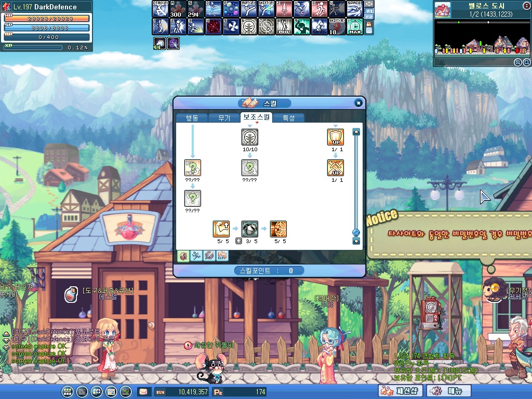Select the ELY skill category button
This screenshot has height=399, width=532.
(x=222, y=256)
